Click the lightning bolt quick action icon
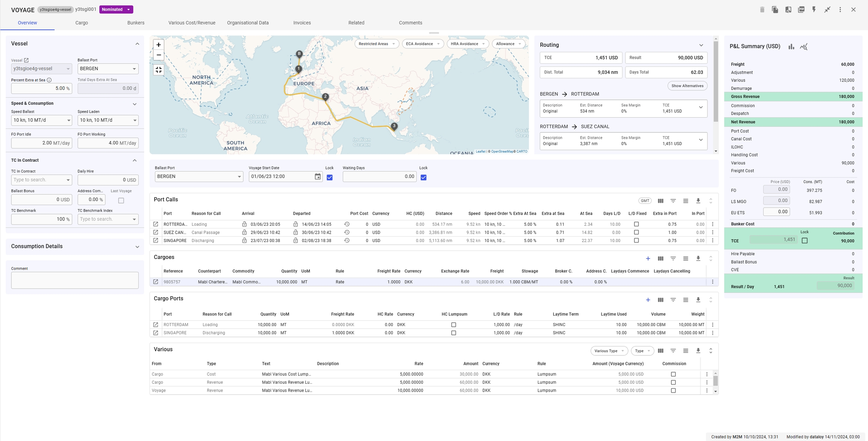 [x=814, y=10]
